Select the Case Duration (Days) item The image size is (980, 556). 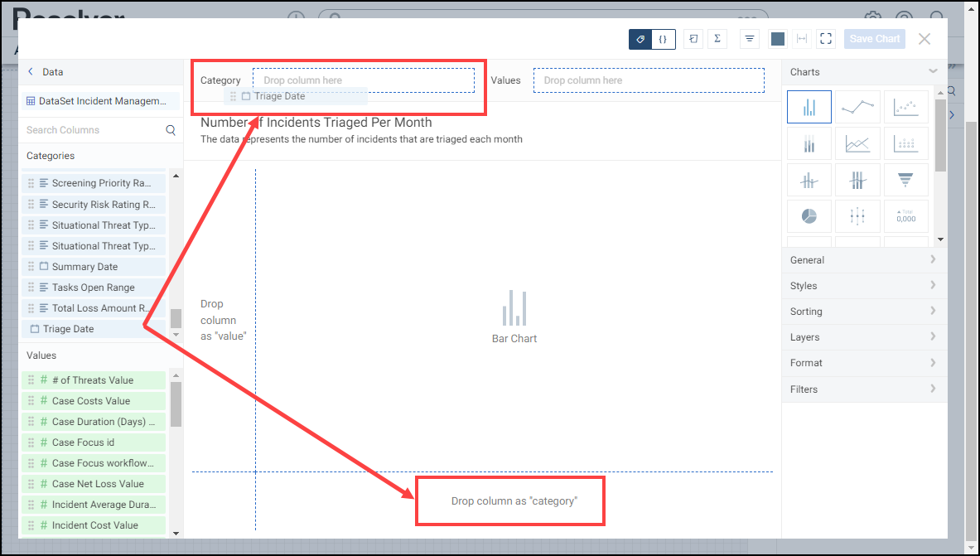click(94, 422)
